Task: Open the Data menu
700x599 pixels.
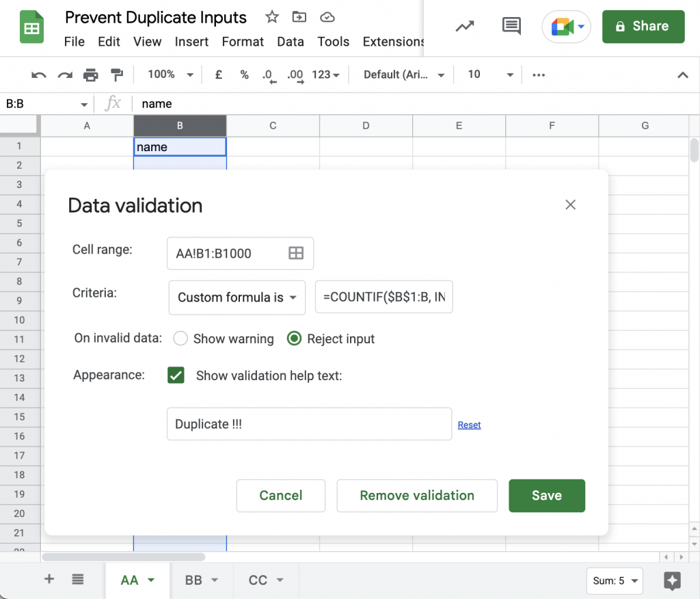Action: [290, 42]
